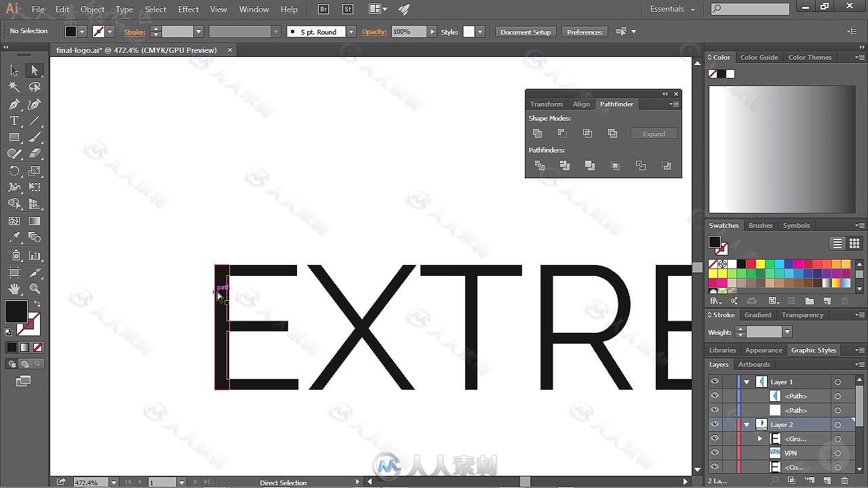This screenshot has width=868, height=488.
Task: Toggle visibility of Layer 1
Action: (715, 382)
